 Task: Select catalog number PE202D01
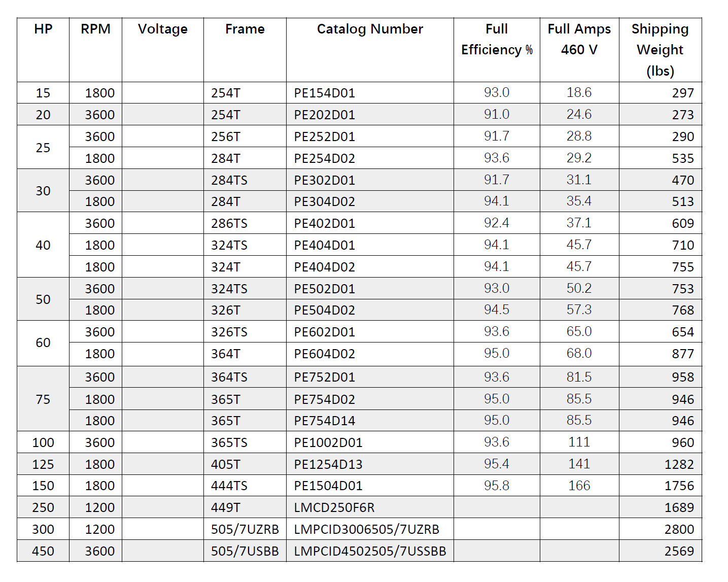[325, 115]
